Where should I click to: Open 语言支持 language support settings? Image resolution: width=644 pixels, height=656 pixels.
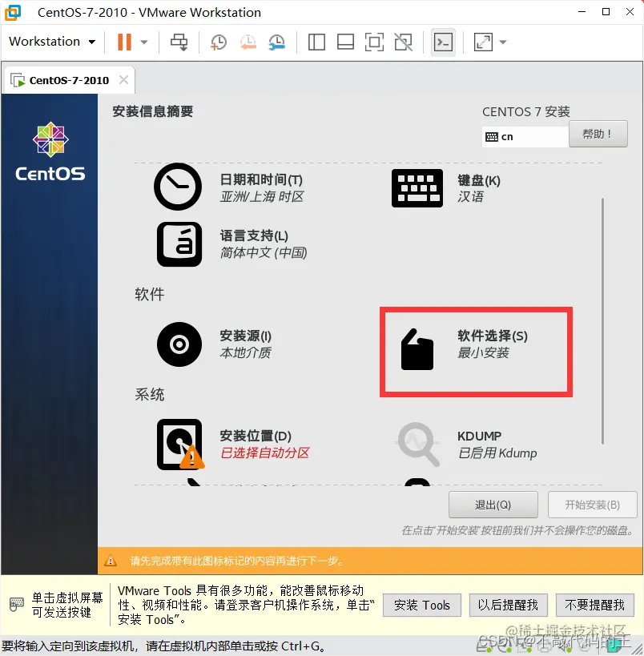[x=231, y=244]
